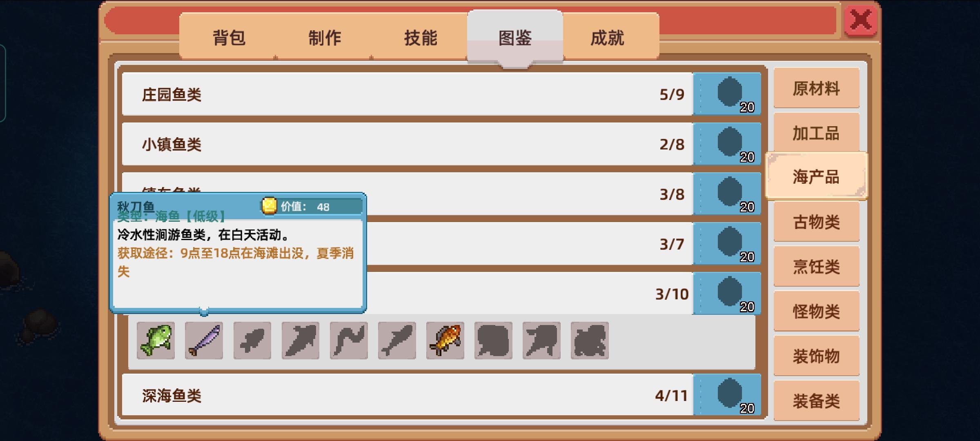The height and width of the screenshot is (441, 980).
Task: Open the 怪物类 category button
Action: (816, 311)
